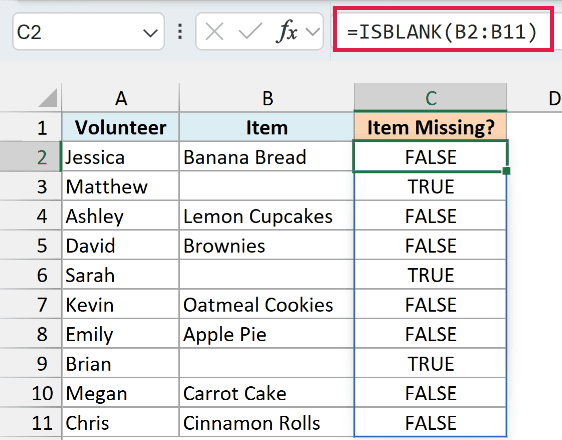Click the FALSE result in Emily's row
The height and width of the screenshot is (440, 562).
430,334
